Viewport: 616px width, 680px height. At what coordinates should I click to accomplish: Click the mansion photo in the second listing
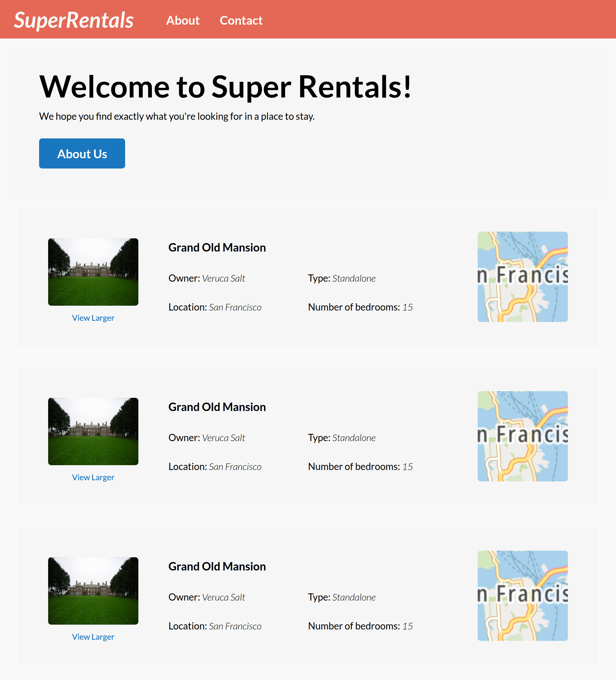pyautogui.click(x=93, y=432)
